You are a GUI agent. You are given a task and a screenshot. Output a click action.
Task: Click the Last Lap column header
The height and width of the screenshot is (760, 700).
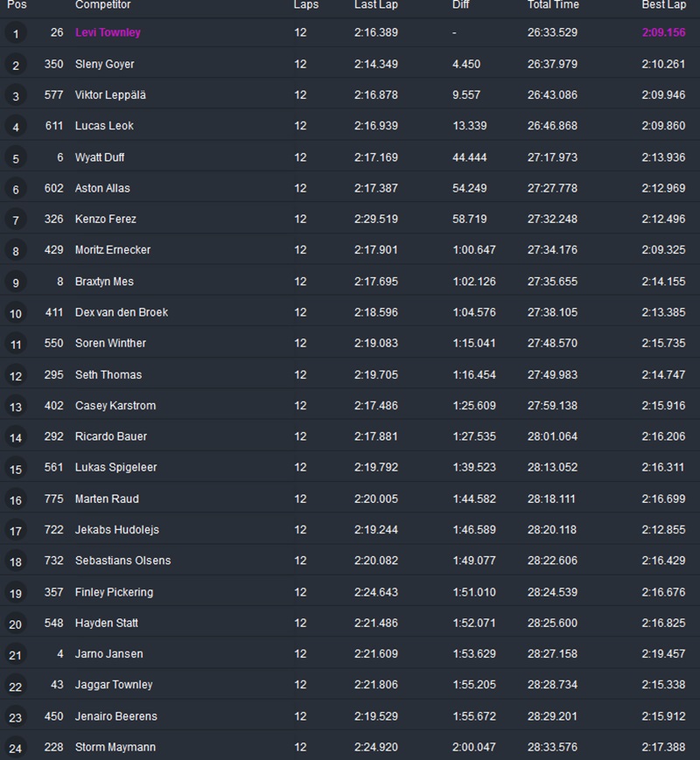click(x=376, y=5)
